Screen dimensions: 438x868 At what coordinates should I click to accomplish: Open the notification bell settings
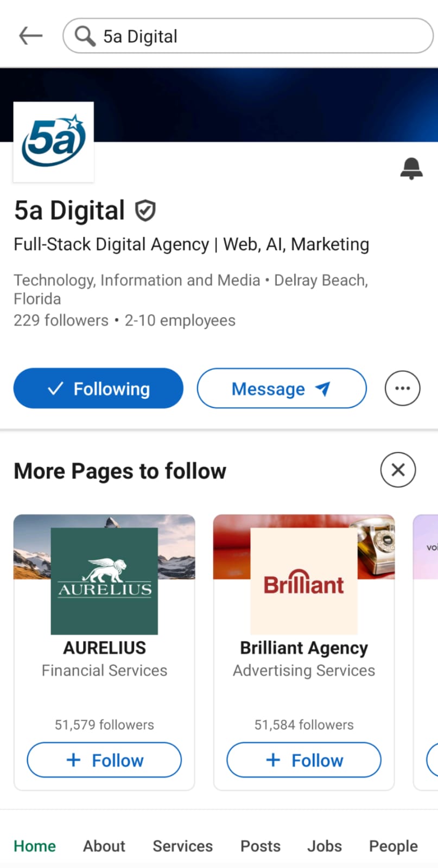(411, 169)
